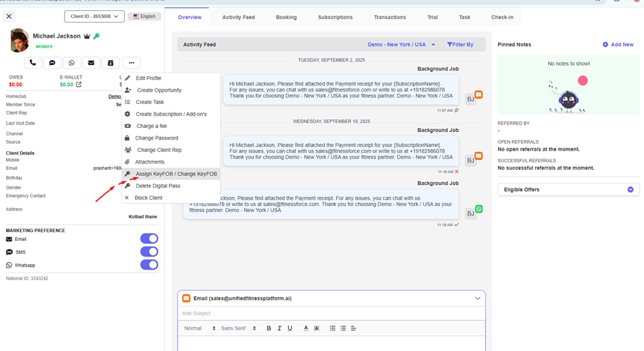Screen dimensions: 644x351
Task: Click the Filter By funnel icon
Action: click(x=449, y=44)
